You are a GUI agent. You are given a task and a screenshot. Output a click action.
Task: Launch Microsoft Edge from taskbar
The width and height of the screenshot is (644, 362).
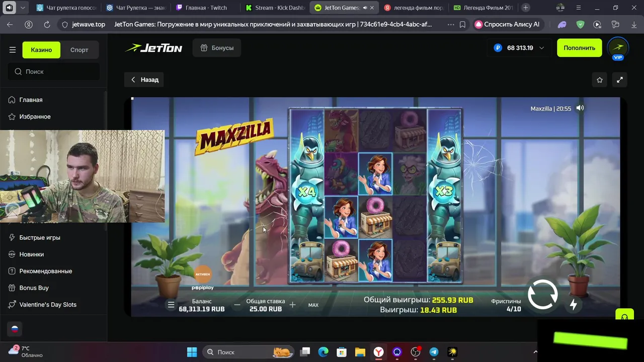tap(323, 352)
